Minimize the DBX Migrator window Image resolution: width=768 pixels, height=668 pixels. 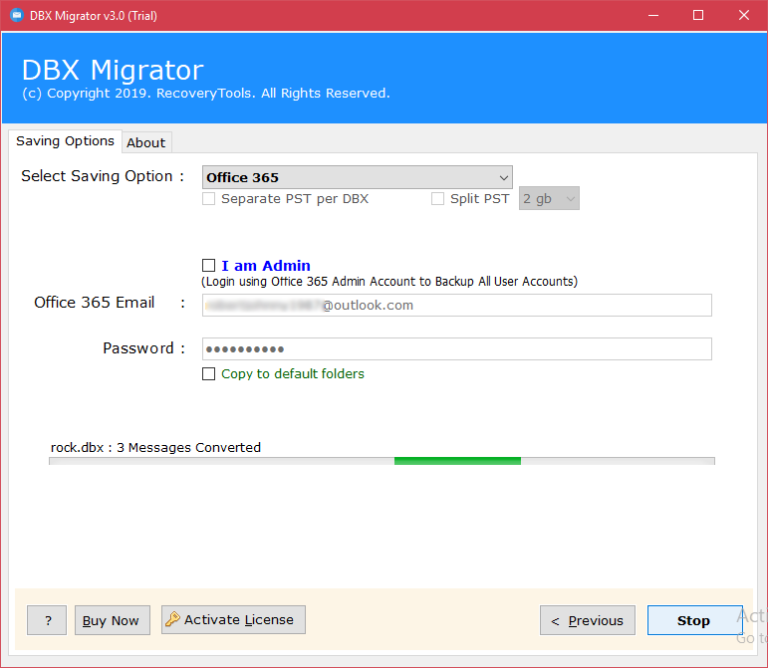(653, 15)
